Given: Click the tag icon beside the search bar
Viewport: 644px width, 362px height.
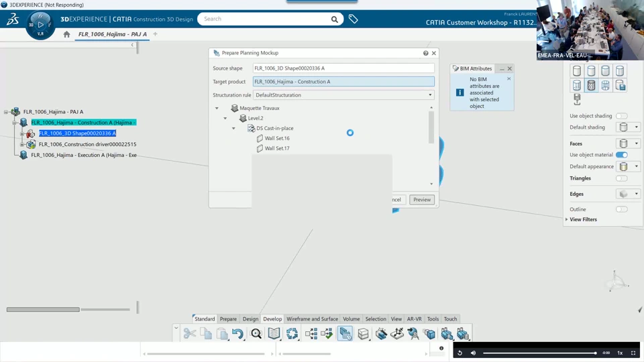Looking at the screenshot, I should tap(354, 19).
